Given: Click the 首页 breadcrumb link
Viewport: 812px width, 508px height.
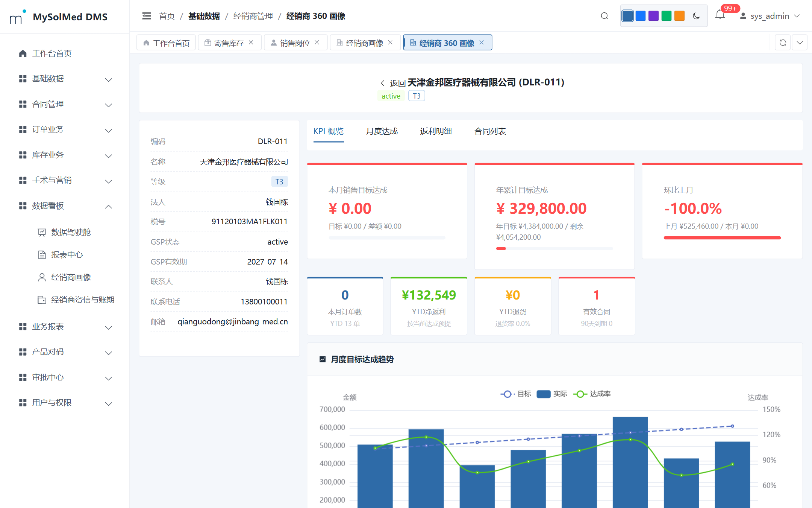Looking at the screenshot, I should click(167, 16).
